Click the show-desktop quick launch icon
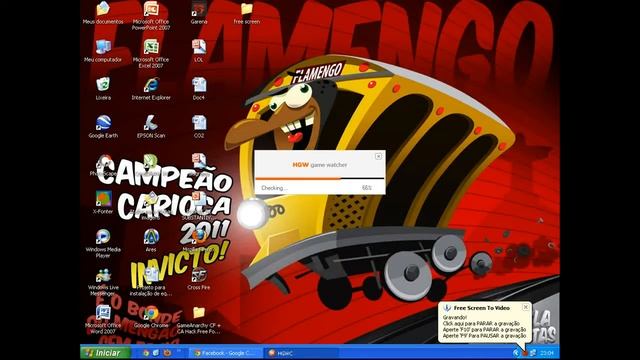 [156, 353]
